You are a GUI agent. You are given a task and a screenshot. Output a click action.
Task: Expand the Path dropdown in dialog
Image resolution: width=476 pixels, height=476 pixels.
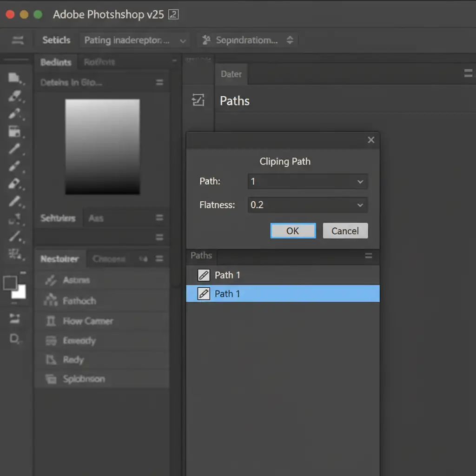click(x=360, y=182)
